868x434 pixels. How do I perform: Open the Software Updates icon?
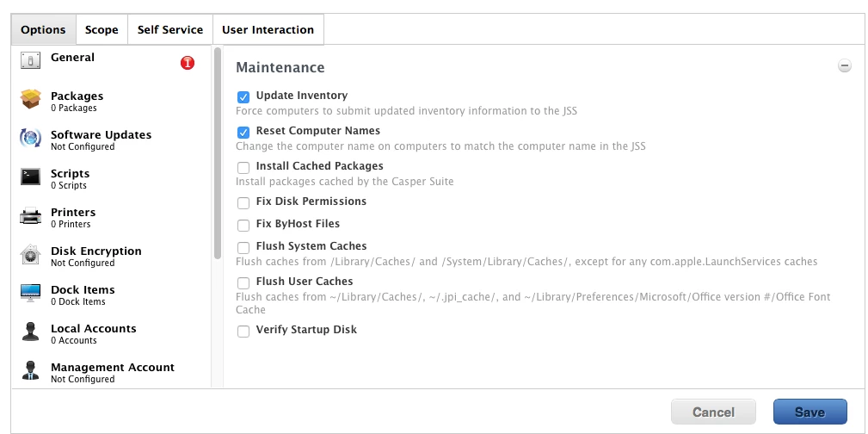point(31,139)
